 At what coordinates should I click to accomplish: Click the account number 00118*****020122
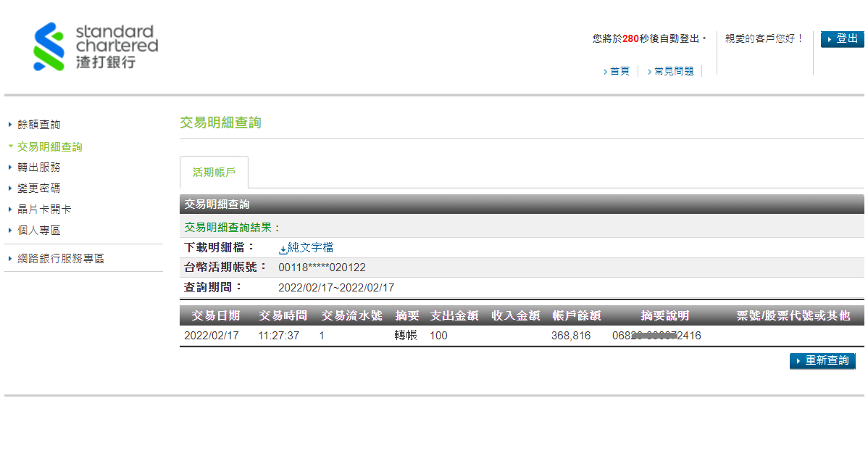click(322, 268)
